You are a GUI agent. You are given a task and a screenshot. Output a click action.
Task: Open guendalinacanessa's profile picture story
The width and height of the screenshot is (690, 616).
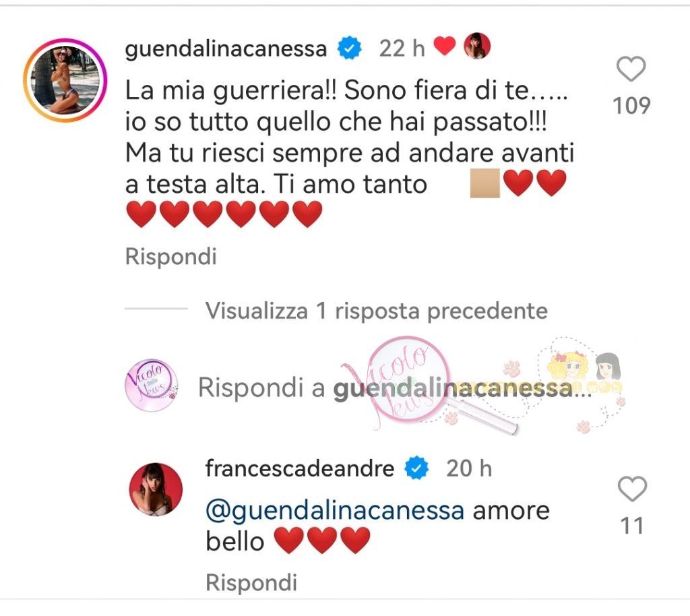(x=65, y=80)
